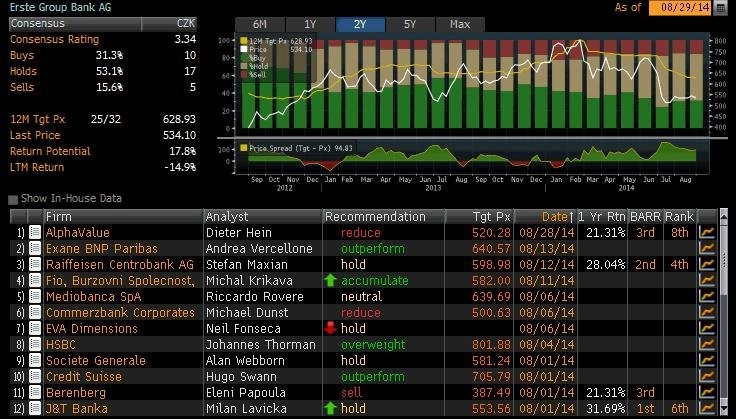The image size is (736, 419).
Task: Show chart icon for Exane BNP Paribas row
Action: [x=706, y=248]
